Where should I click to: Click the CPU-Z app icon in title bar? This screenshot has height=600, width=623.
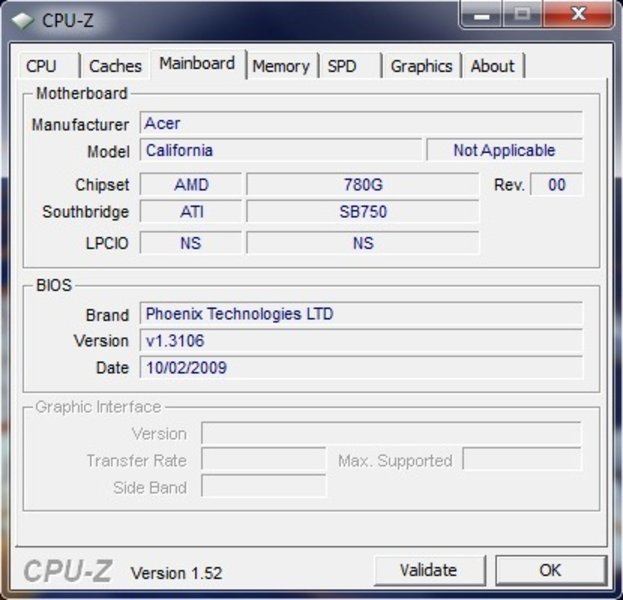click(23, 21)
